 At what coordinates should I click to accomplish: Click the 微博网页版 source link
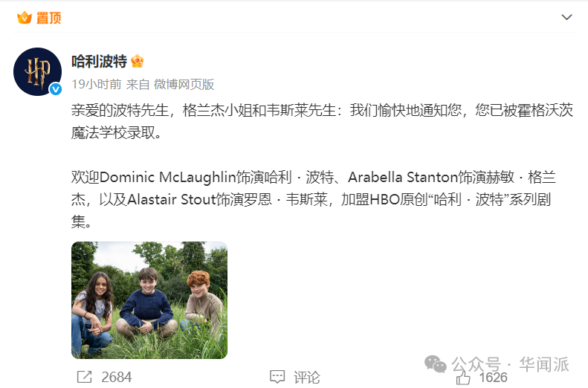click(x=184, y=84)
